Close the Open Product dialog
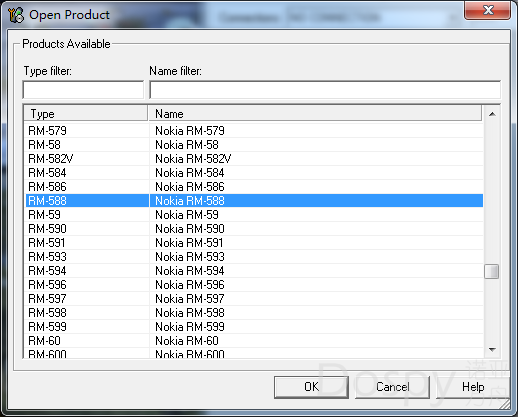This screenshot has height=417, width=518. pyautogui.click(x=487, y=10)
